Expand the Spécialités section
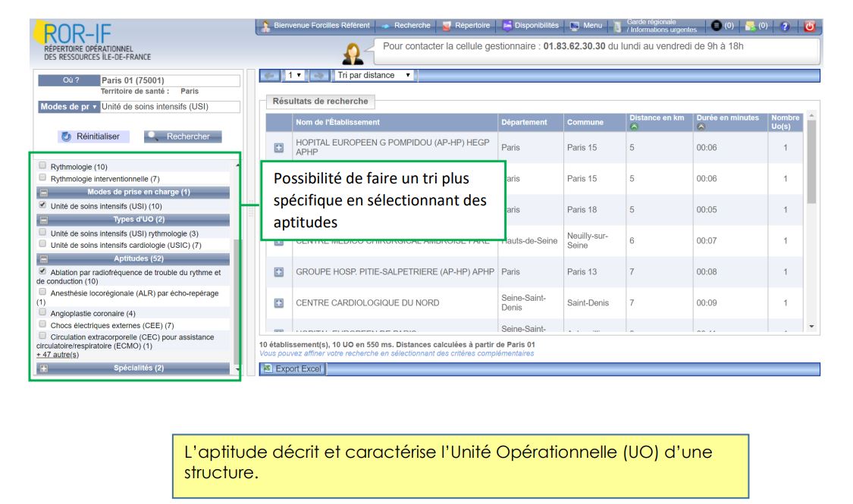This screenshot has width=853, height=504. click(x=44, y=368)
